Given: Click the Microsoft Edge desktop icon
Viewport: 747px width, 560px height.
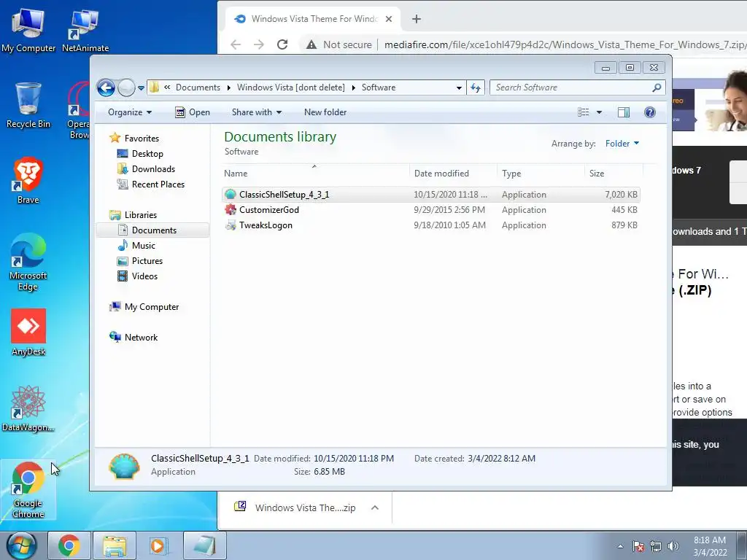Looking at the screenshot, I should point(28,262).
